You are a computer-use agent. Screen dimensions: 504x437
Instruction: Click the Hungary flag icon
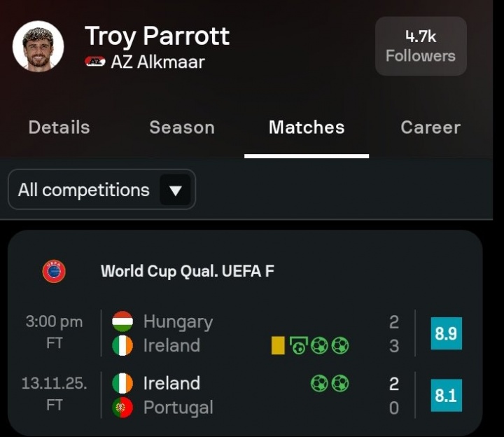point(122,321)
